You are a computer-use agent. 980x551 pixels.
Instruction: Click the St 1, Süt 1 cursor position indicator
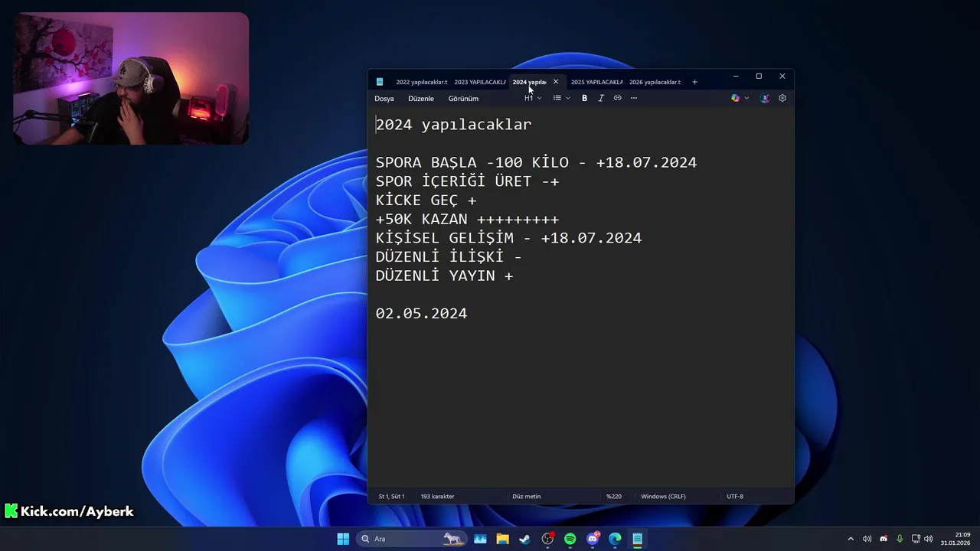[391, 497]
